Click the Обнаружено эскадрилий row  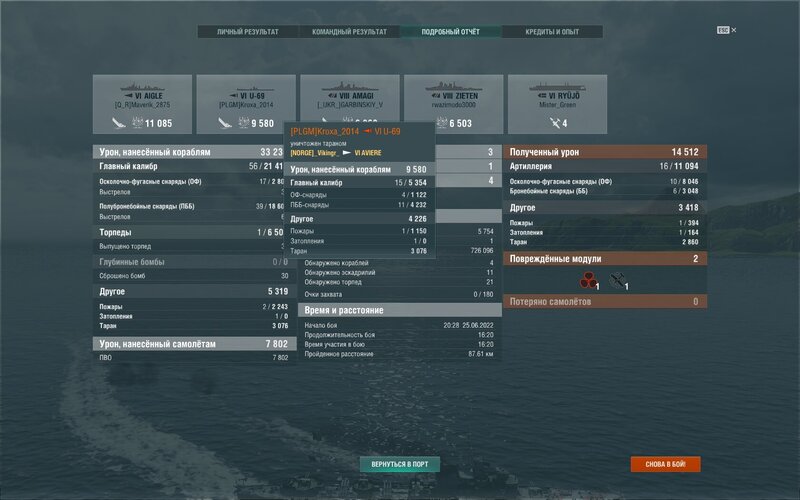(x=399, y=272)
